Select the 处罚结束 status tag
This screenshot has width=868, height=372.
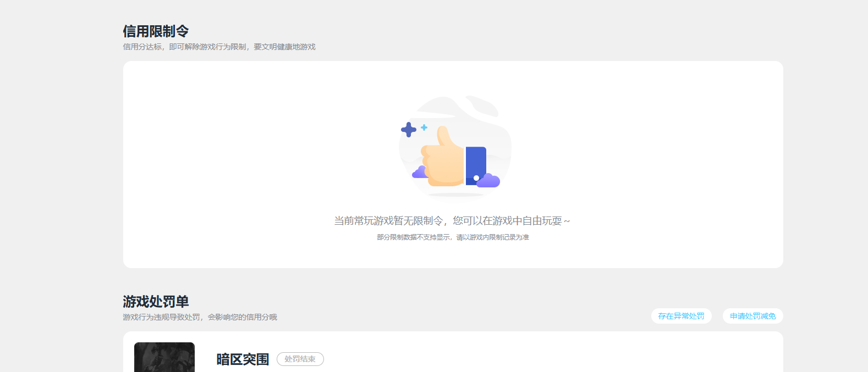pyautogui.click(x=300, y=359)
